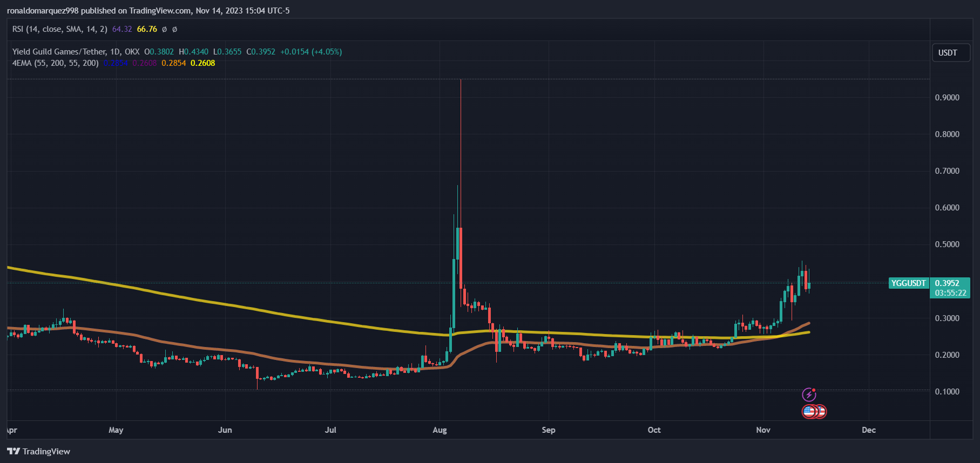Click the May label on the time axis
The width and height of the screenshot is (980, 463).
click(x=116, y=430)
